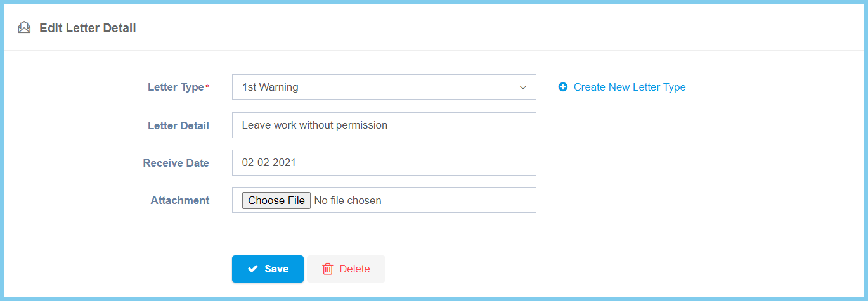Save the letter detail changes
Screen dimensions: 868x301
pos(268,269)
